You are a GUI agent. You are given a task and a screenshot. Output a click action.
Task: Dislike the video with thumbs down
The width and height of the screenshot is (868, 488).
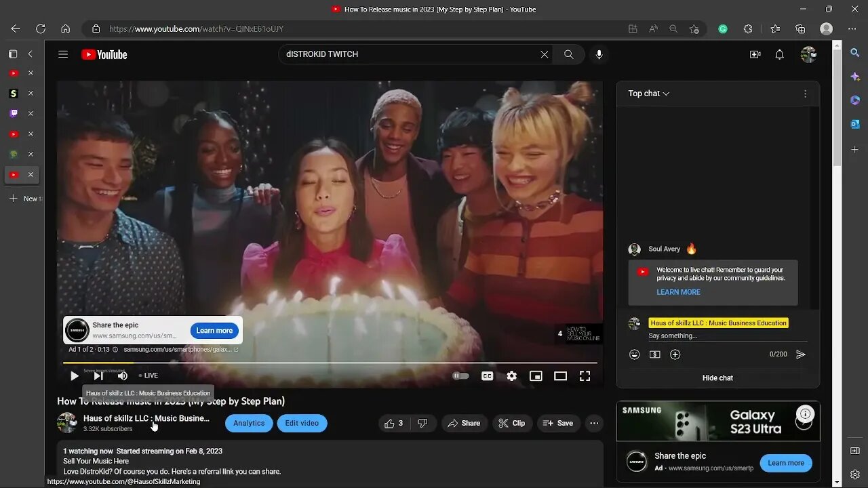tap(422, 423)
